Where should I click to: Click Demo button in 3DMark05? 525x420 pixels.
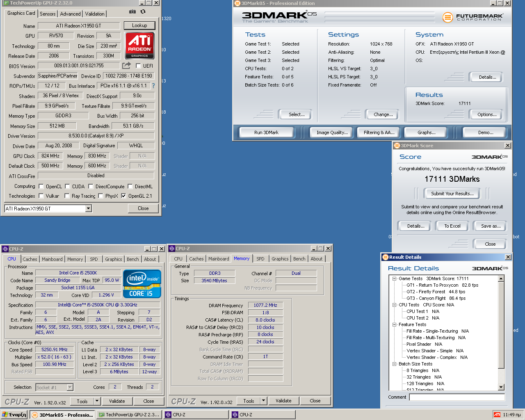(x=486, y=132)
